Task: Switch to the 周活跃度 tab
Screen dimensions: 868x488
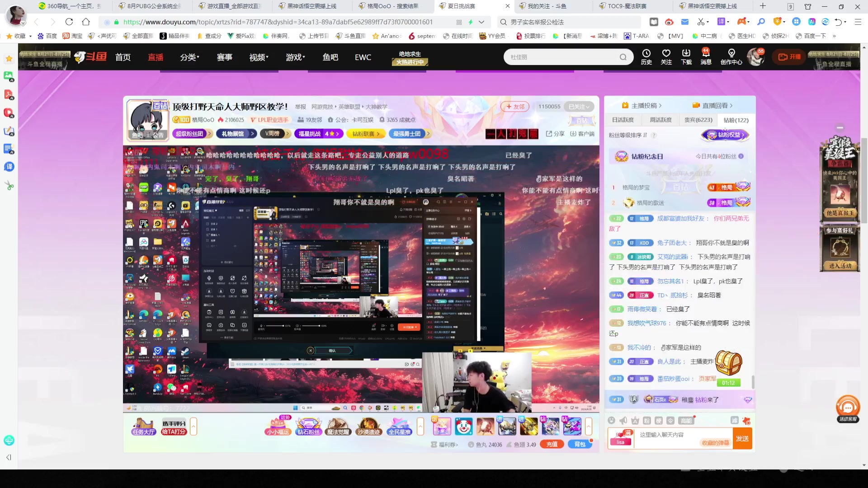Action: click(660, 120)
